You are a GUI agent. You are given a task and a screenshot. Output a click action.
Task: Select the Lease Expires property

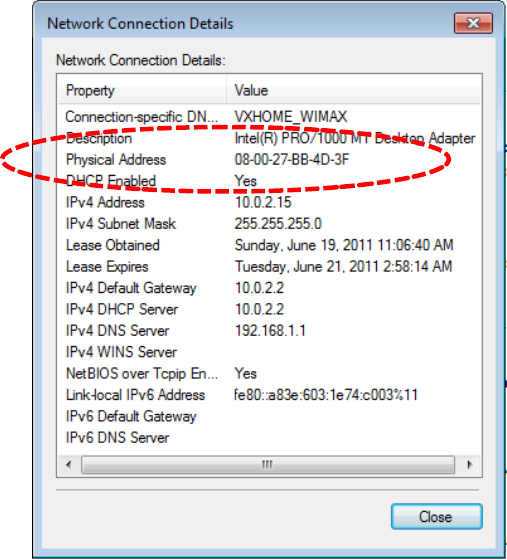tap(107, 267)
